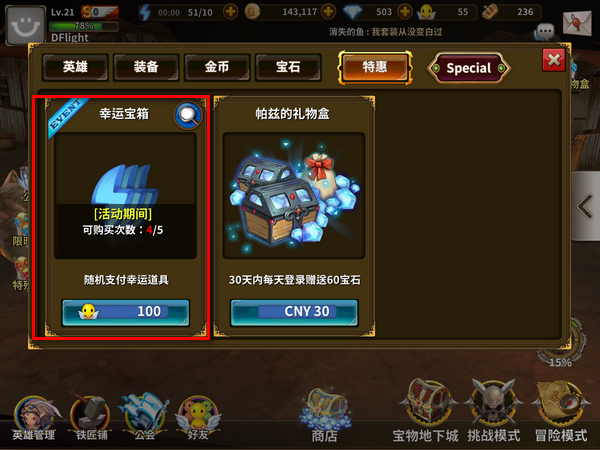This screenshot has width=600, height=450.
Task: Purchase gift box for CNY 30
Action: (x=294, y=312)
